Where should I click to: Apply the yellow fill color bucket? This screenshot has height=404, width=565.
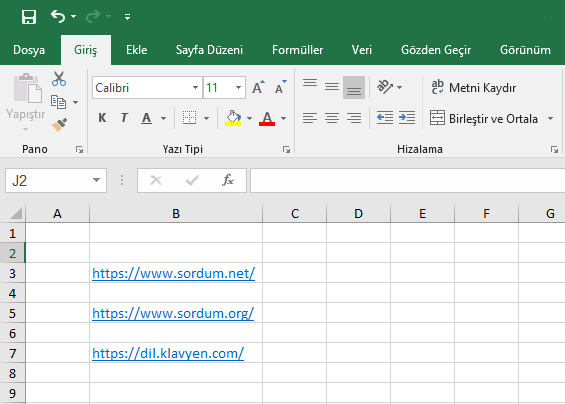coord(233,118)
